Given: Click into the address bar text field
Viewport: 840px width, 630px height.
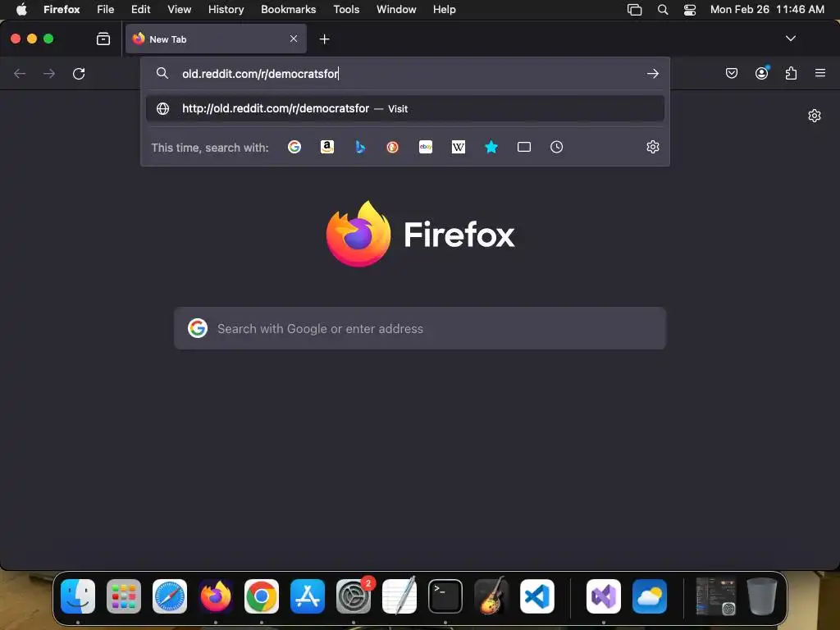Looking at the screenshot, I should pos(407,73).
